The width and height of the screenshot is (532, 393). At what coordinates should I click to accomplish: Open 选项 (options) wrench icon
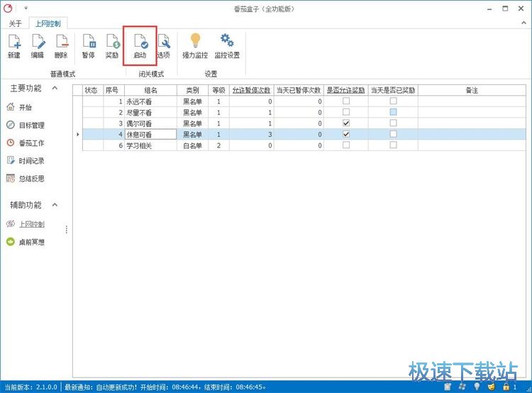tap(164, 42)
